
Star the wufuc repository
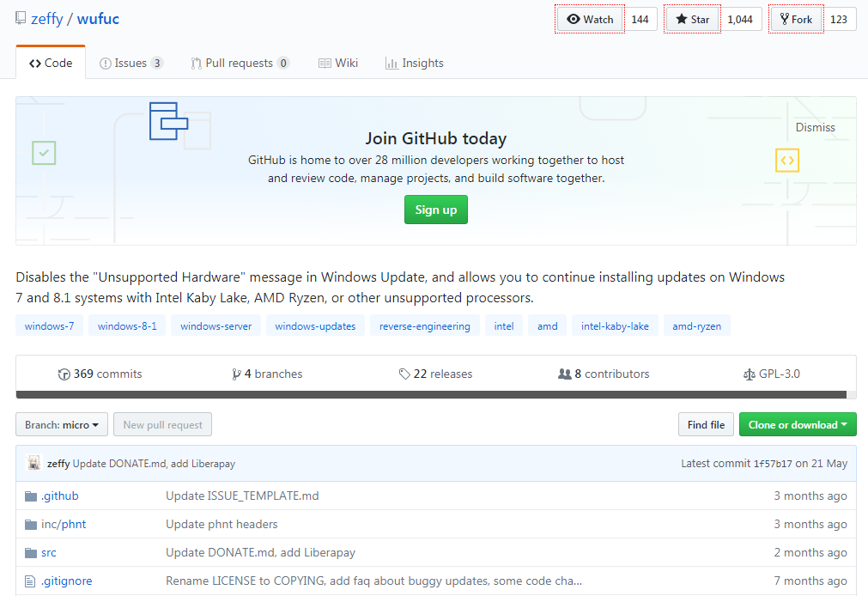coord(693,20)
